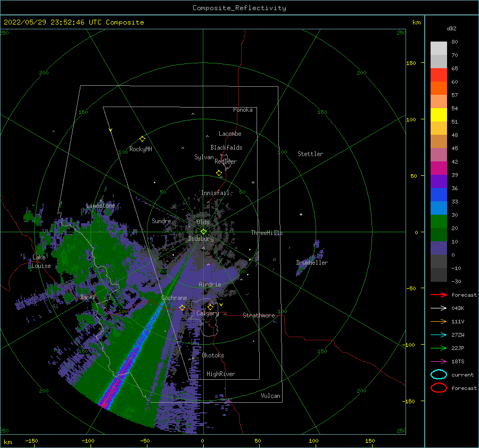Click the cyan current ellipse legend icon

click(439, 374)
